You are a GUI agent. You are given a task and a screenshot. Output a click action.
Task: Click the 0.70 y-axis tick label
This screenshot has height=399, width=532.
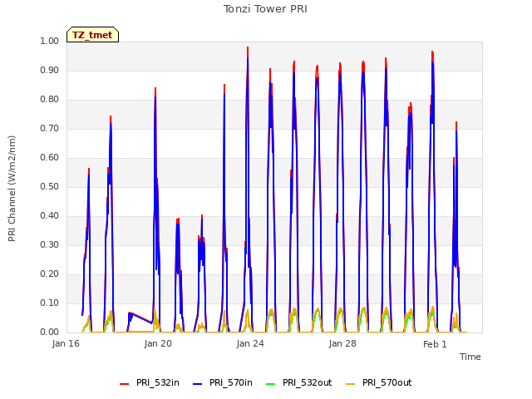point(50,129)
